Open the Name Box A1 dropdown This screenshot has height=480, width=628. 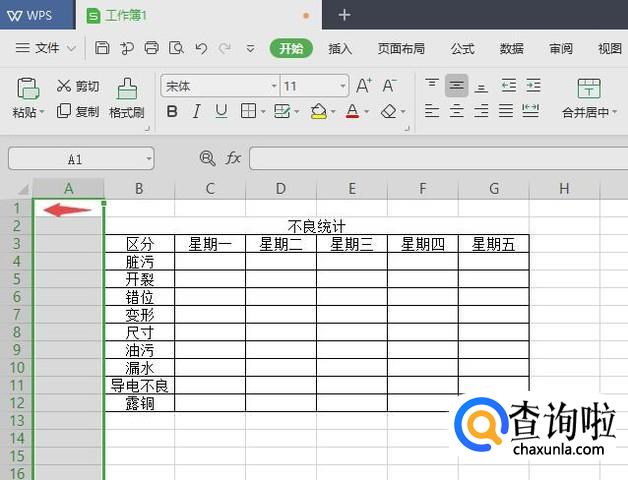point(149,159)
